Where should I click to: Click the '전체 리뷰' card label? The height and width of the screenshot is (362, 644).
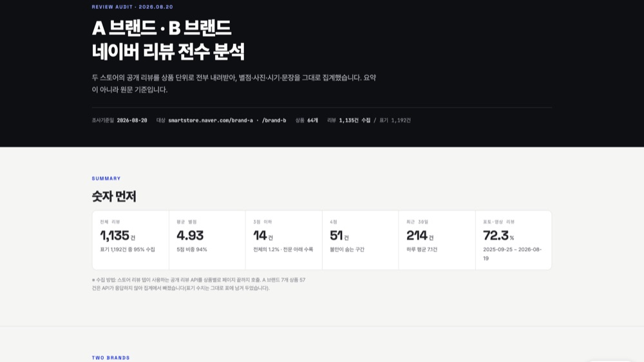tap(109, 222)
